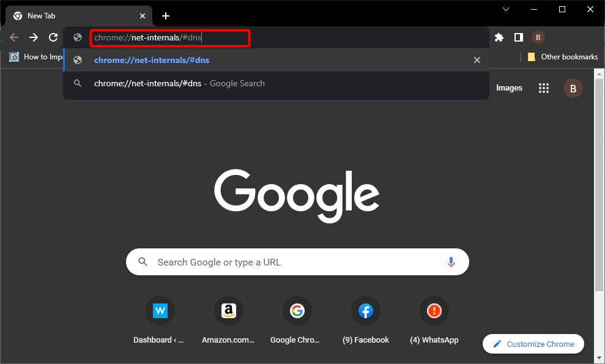
Task: Click the Customize Chrome button
Action: pyautogui.click(x=533, y=344)
